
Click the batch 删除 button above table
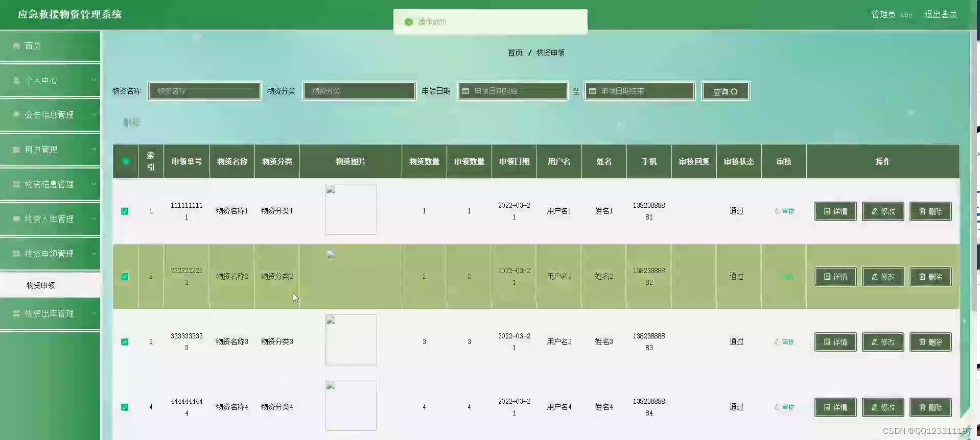(x=131, y=123)
